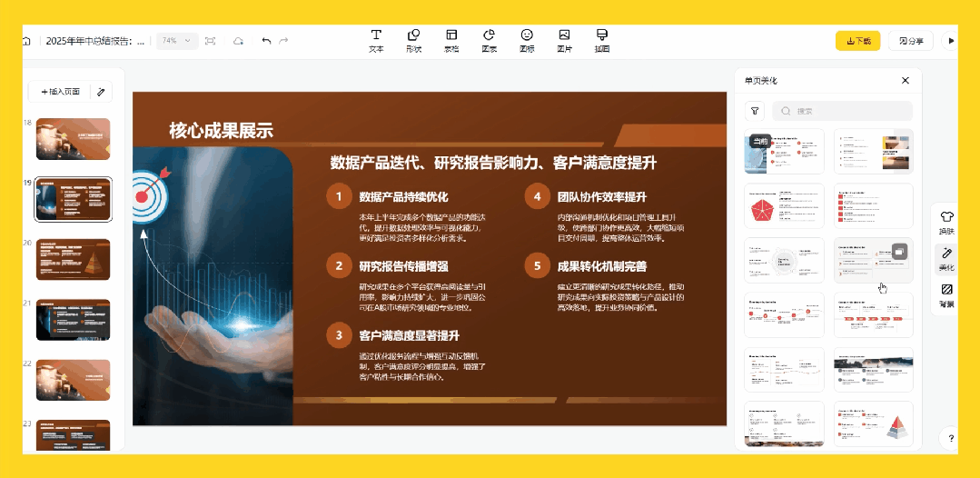Select slide 20 thumbnail with pyramid
Image resolution: width=980 pixels, height=478 pixels.
(74, 260)
